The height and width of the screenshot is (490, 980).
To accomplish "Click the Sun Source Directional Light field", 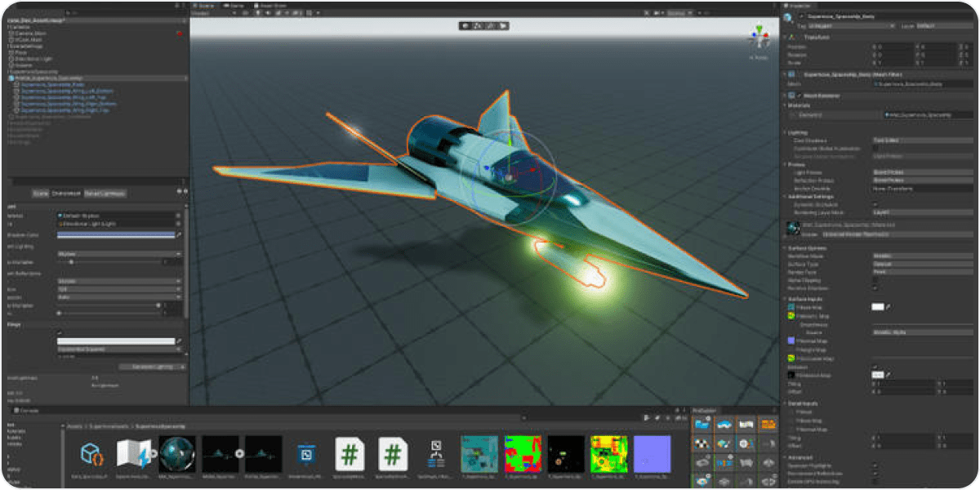I will (119, 223).
